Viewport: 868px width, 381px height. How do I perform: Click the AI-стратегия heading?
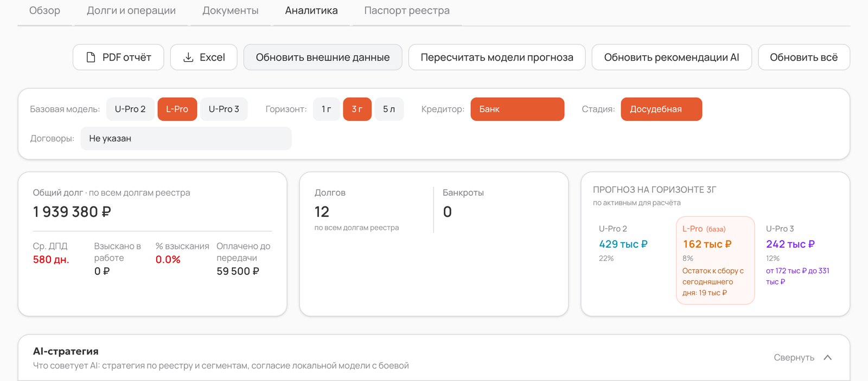pyautogui.click(x=66, y=351)
